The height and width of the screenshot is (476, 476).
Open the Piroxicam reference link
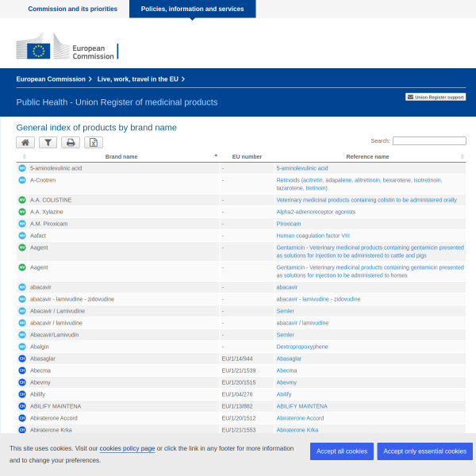click(x=289, y=224)
